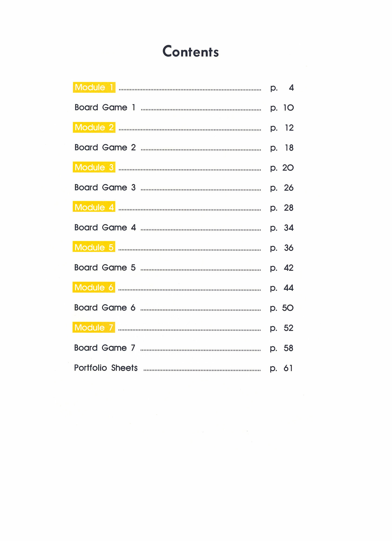Click the Board Game 5 entry
This screenshot has width=392, height=541.
105,268
